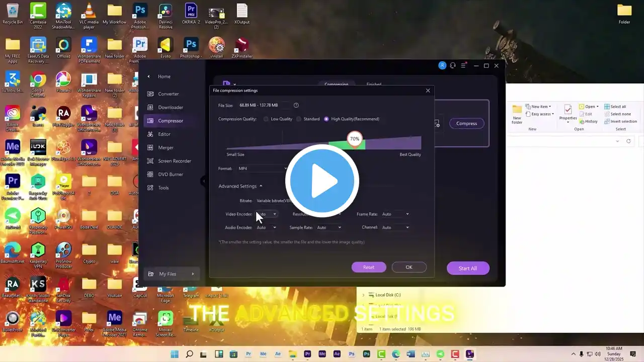Open the Merger tool in sidebar
The width and height of the screenshot is (644, 362).
166,148
